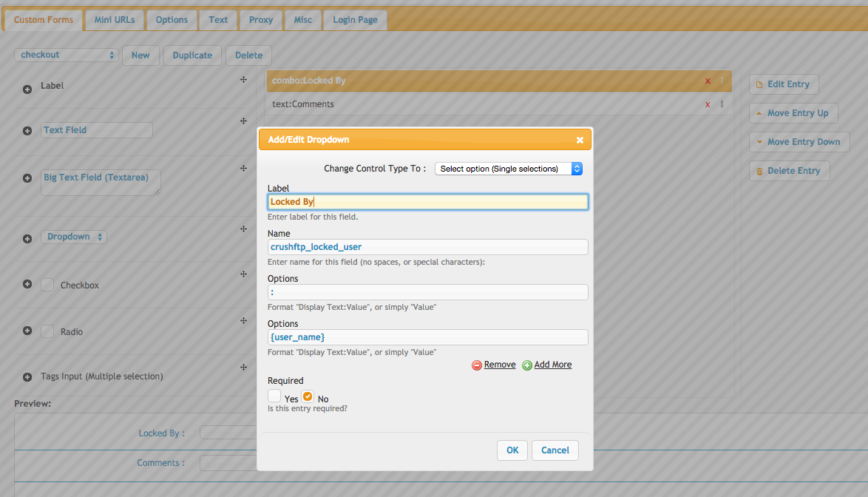Add a Label element via its plus icon
This screenshot has height=497, width=868.
click(27, 89)
